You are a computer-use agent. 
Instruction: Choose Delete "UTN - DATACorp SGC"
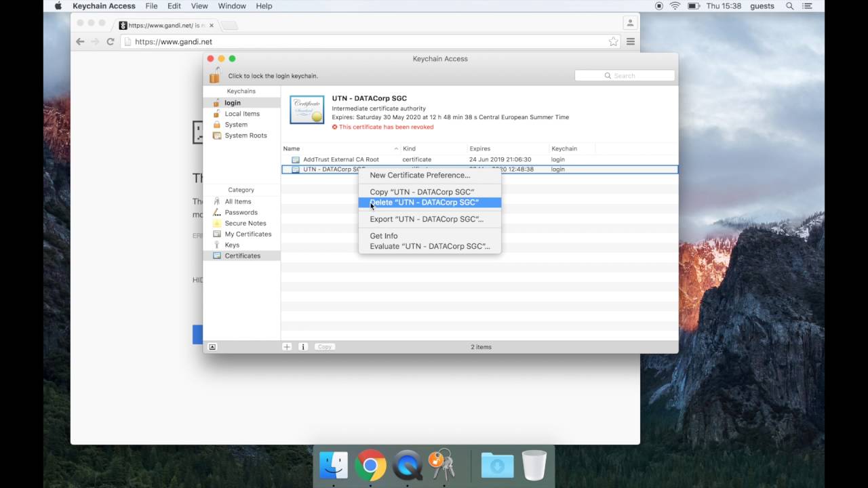click(430, 202)
